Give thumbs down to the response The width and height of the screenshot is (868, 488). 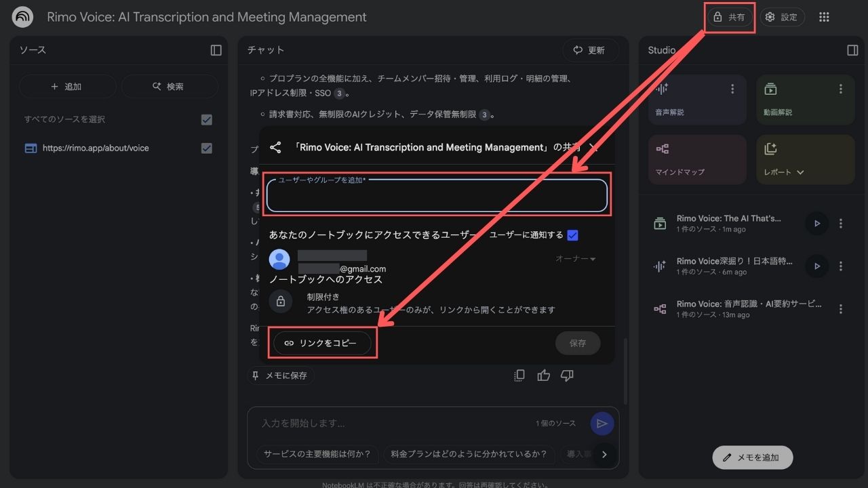[567, 375]
